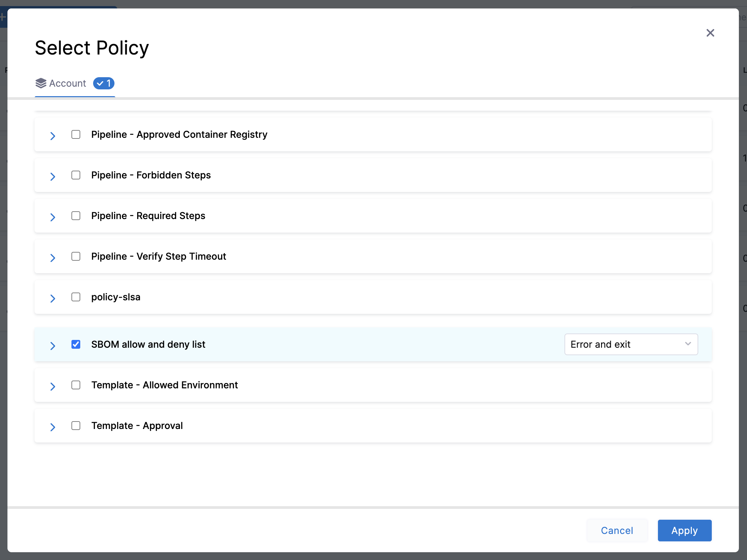Select the policy-slsa checkbox
Viewport: 747px width, 560px height.
point(76,297)
